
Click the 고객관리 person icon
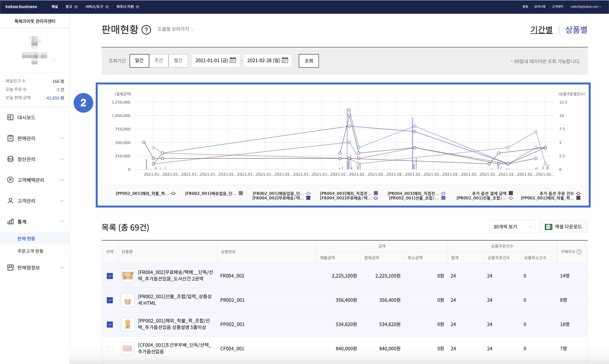10,201
